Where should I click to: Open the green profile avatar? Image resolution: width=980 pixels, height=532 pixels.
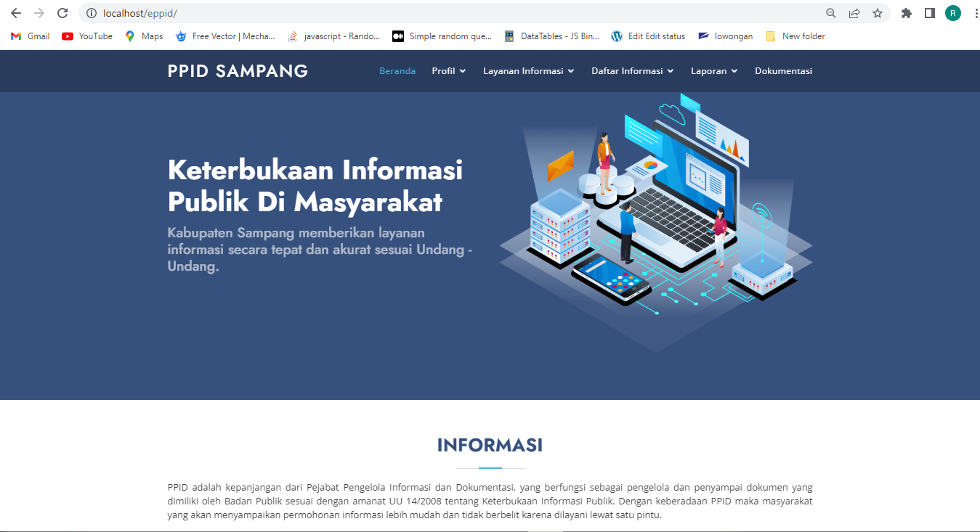[x=952, y=13]
